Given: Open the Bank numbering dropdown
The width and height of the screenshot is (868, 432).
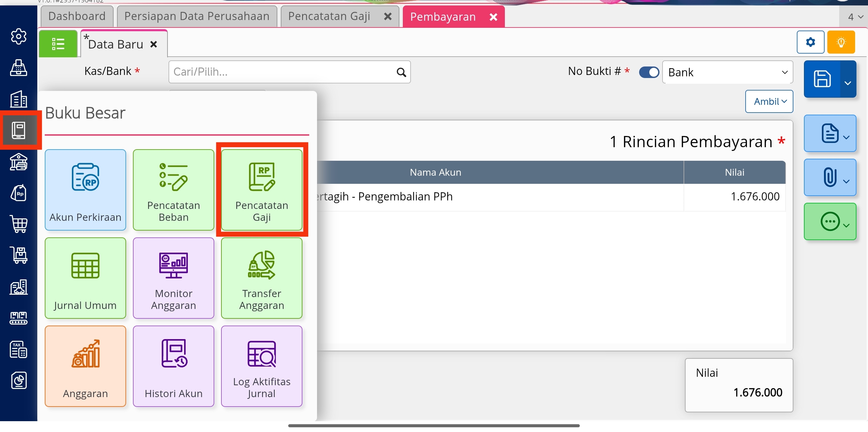Looking at the screenshot, I should tap(727, 72).
